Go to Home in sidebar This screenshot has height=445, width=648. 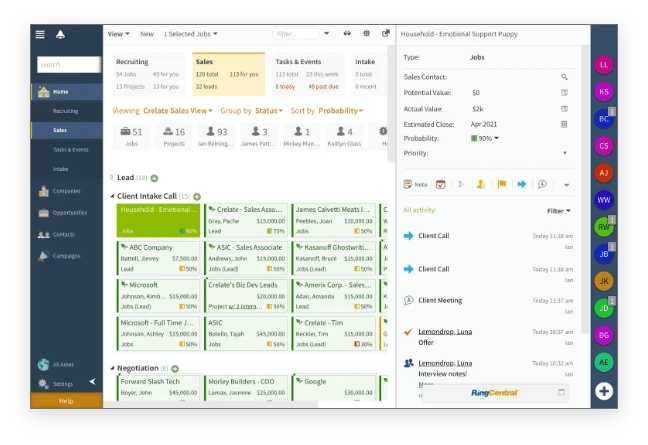[x=67, y=92]
